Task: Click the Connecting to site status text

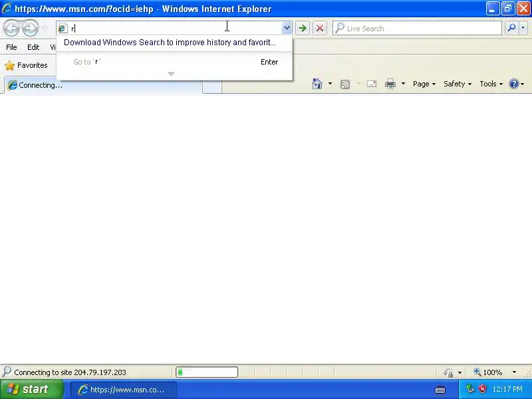Action: [70, 372]
